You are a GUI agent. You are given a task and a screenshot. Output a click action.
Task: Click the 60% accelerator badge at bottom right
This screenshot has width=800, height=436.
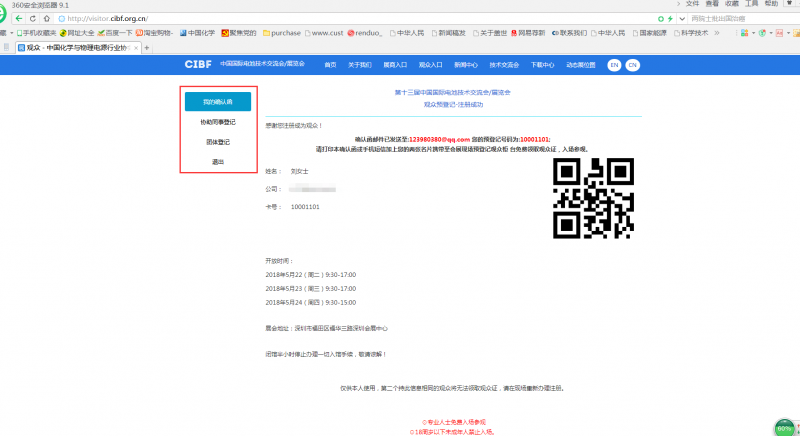784,427
